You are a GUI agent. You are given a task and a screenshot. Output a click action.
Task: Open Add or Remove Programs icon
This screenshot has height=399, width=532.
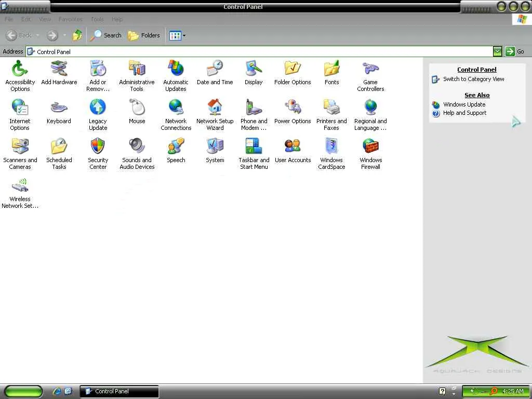(x=98, y=76)
